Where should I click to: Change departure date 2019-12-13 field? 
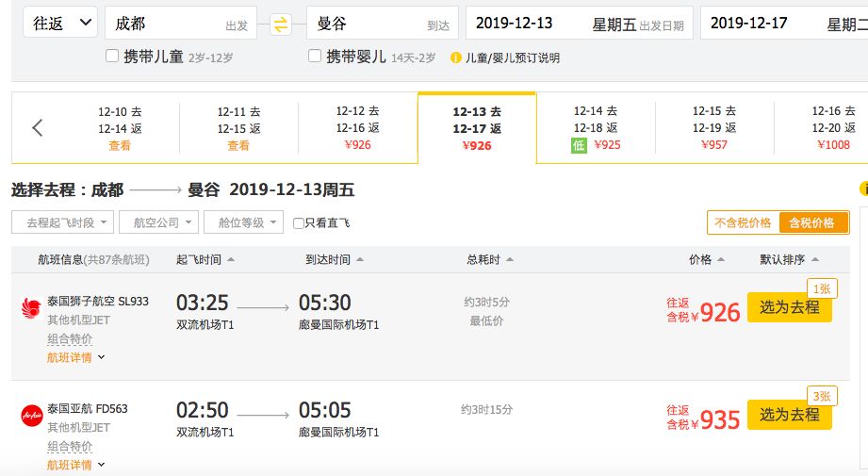579,23
